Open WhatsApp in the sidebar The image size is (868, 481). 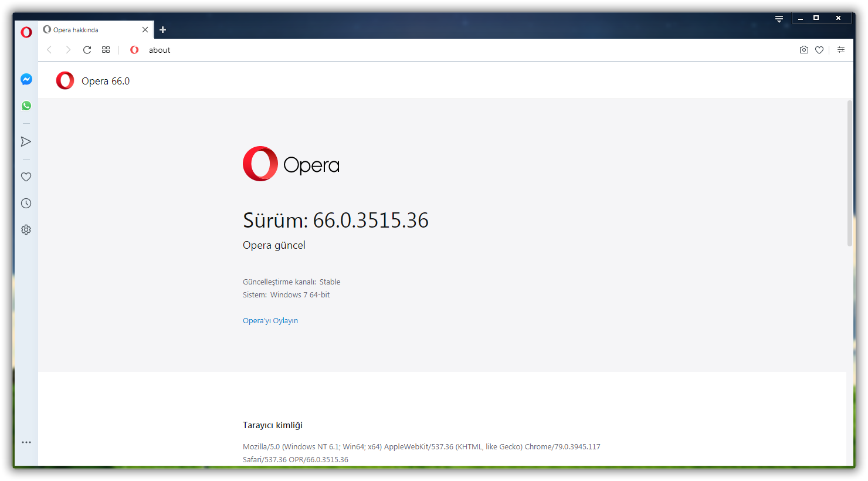pos(26,106)
